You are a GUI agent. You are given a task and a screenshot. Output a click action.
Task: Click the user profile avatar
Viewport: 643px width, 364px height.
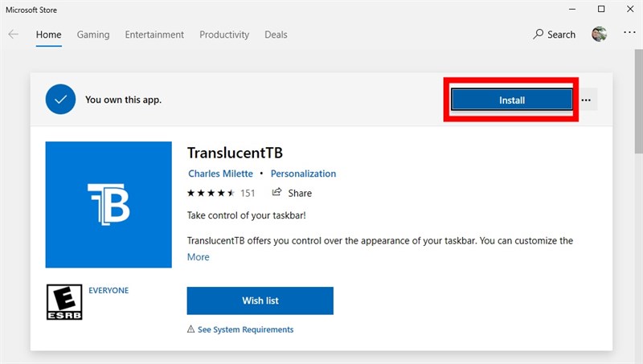click(x=599, y=34)
